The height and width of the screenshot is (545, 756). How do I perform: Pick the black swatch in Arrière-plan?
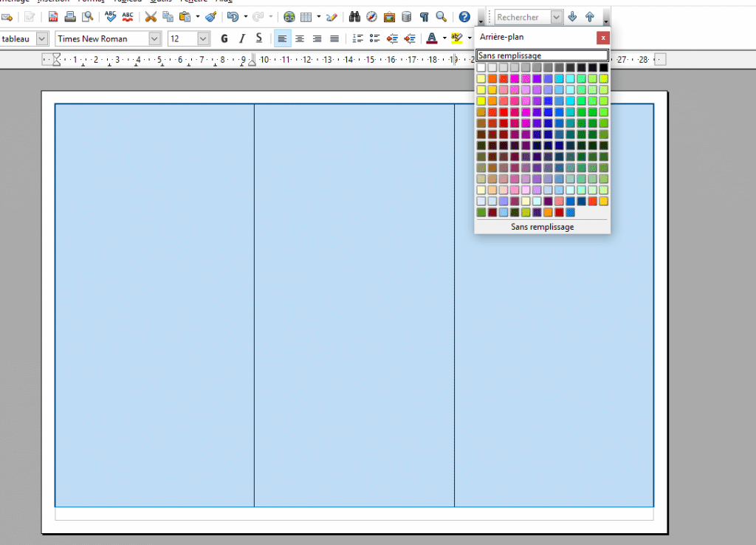[604, 67]
